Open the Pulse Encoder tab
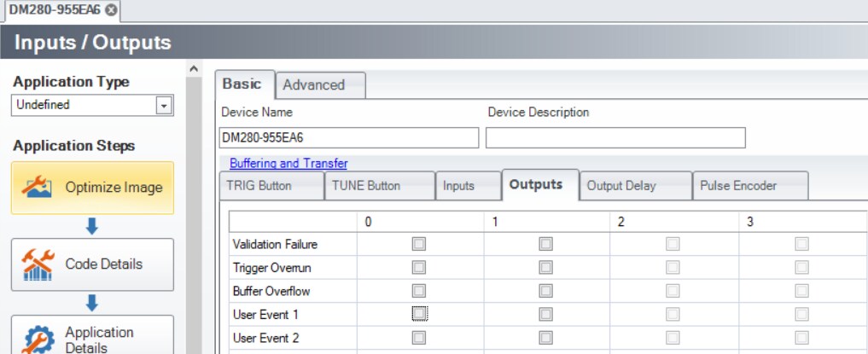868x354 pixels. click(737, 186)
